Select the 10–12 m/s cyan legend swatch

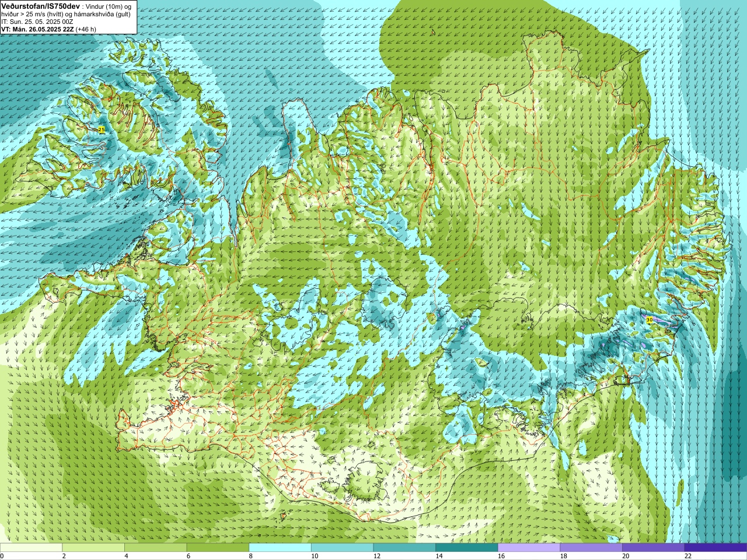pos(342,548)
